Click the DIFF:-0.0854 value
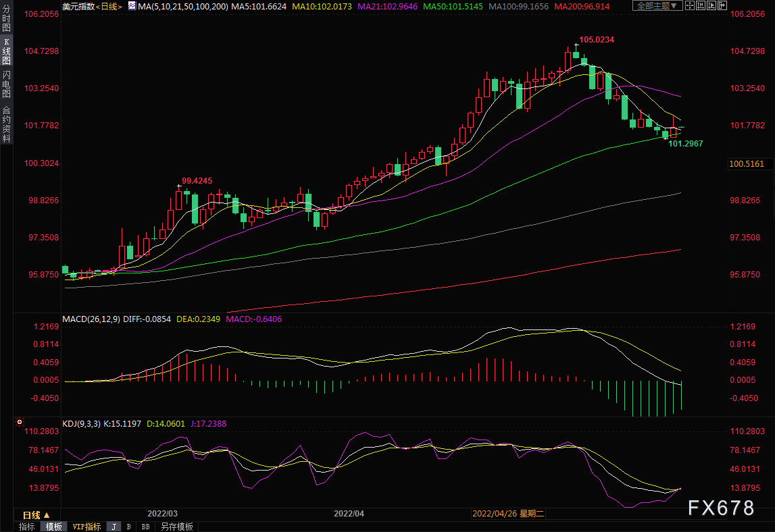Image resolution: width=775 pixels, height=532 pixels. [147, 319]
